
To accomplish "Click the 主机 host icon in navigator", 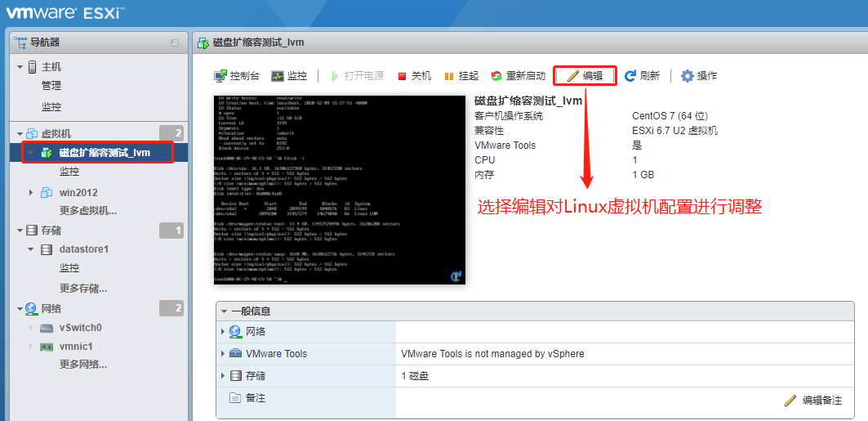I will tap(32, 67).
